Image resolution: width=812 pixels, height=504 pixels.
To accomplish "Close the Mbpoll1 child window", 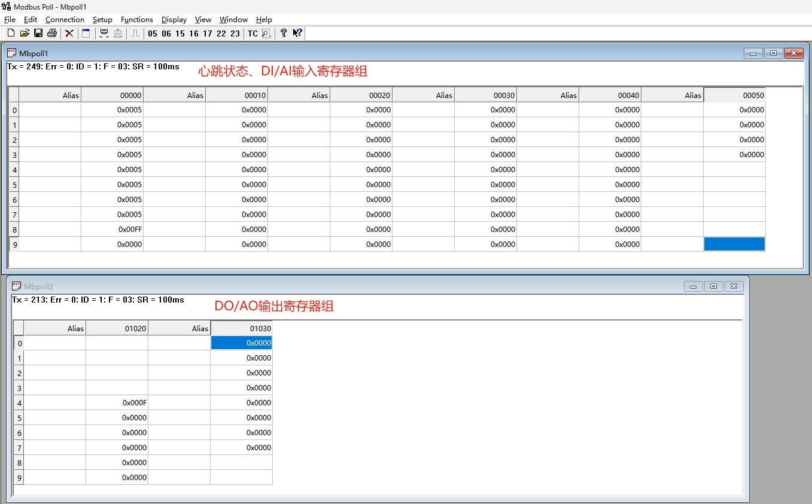I will [x=793, y=53].
